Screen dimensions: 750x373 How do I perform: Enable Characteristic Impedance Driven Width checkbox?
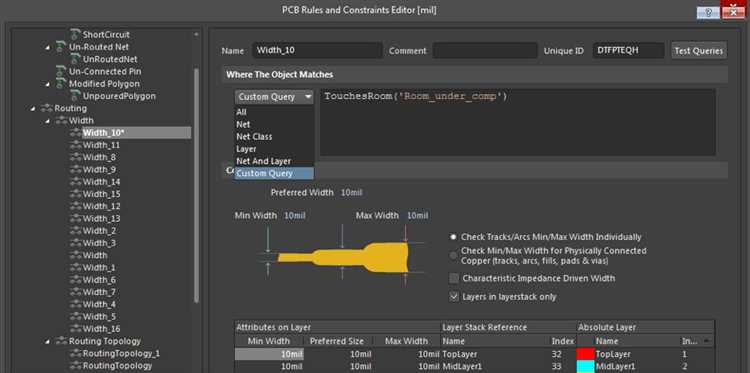coord(454,278)
